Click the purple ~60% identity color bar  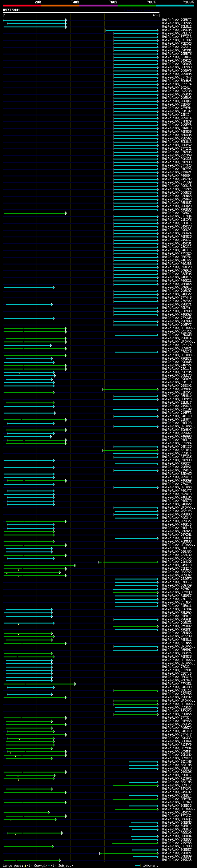click(x=99, y=6)
